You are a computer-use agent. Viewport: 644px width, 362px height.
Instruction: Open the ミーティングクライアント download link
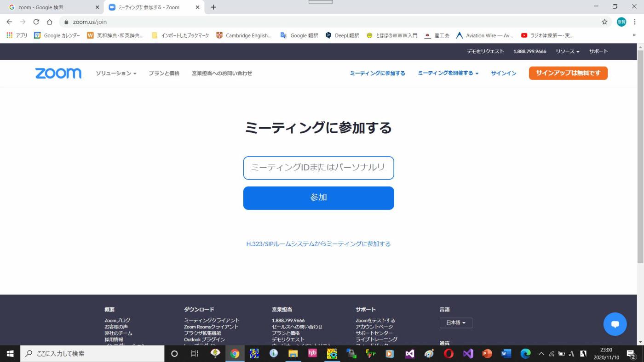(x=212, y=321)
